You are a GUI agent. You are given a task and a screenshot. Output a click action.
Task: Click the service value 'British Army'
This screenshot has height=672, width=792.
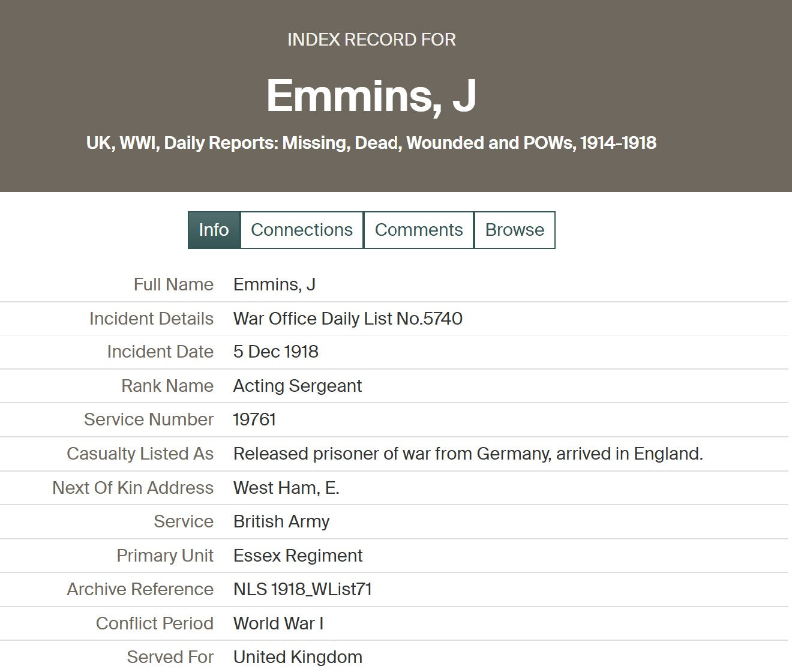pyautogui.click(x=281, y=521)
